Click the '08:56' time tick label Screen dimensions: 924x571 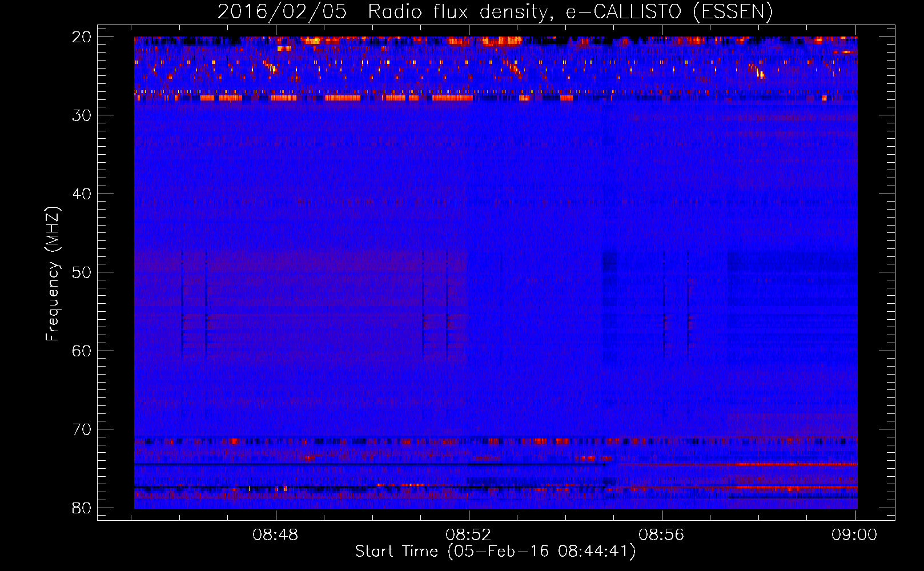(661, 534)
